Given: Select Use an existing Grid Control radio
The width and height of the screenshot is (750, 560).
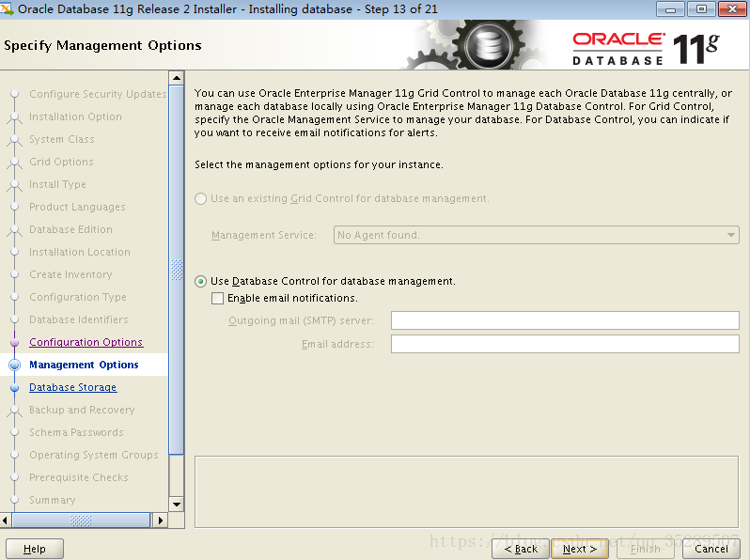Looking at the screenshot, I should pos(200,198).
